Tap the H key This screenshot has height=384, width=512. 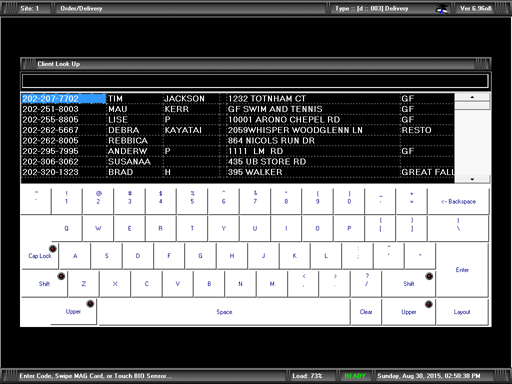(232, 256)
